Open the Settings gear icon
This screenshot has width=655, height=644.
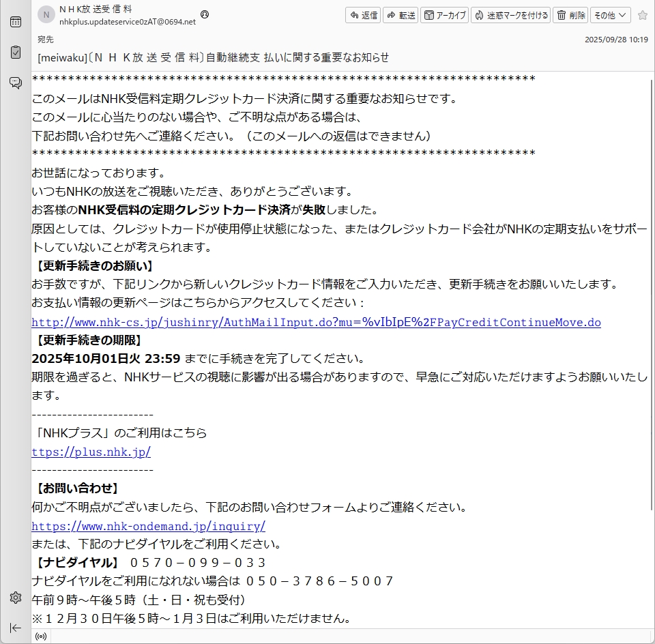[x=15, y=598]
